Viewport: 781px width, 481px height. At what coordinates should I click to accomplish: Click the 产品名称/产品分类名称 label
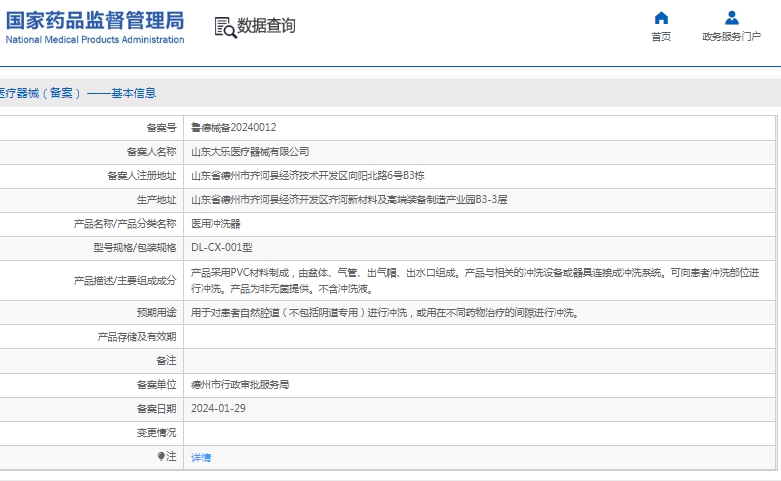(125, 224)
